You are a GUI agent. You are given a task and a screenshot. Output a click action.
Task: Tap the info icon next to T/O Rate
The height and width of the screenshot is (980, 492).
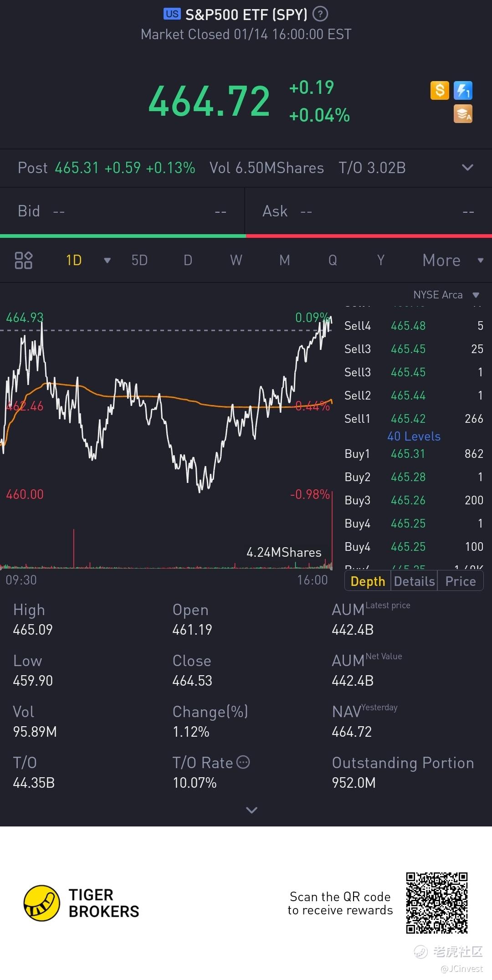point(243,762)
